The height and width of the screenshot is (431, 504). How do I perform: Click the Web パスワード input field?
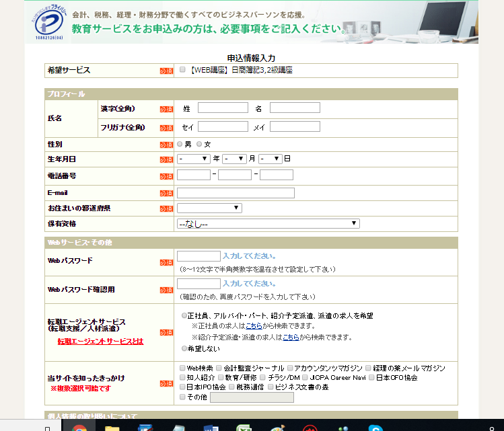[199, 256]
